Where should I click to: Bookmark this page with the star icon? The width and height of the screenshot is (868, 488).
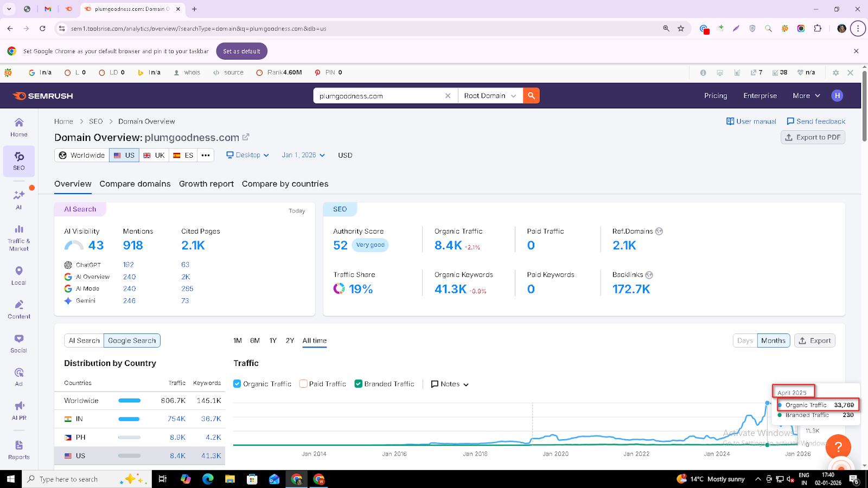click(x=681, y=28)
